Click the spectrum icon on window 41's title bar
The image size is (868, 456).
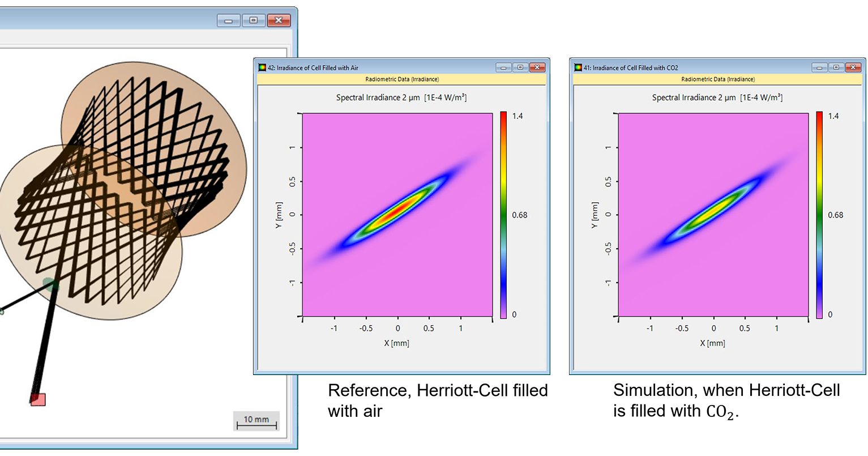(578, 67)
